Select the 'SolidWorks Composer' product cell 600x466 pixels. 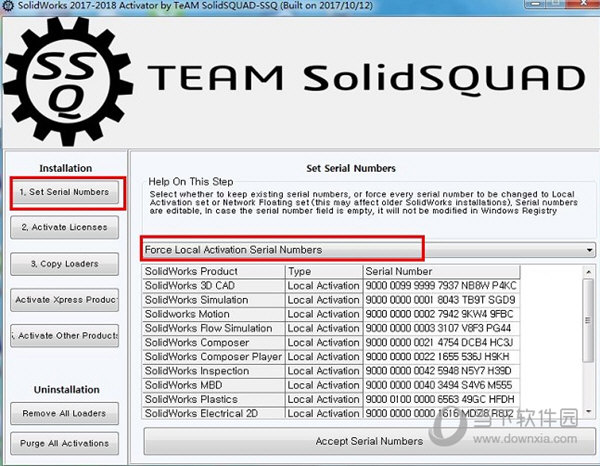pyautogui.click(x=214, y=342)
